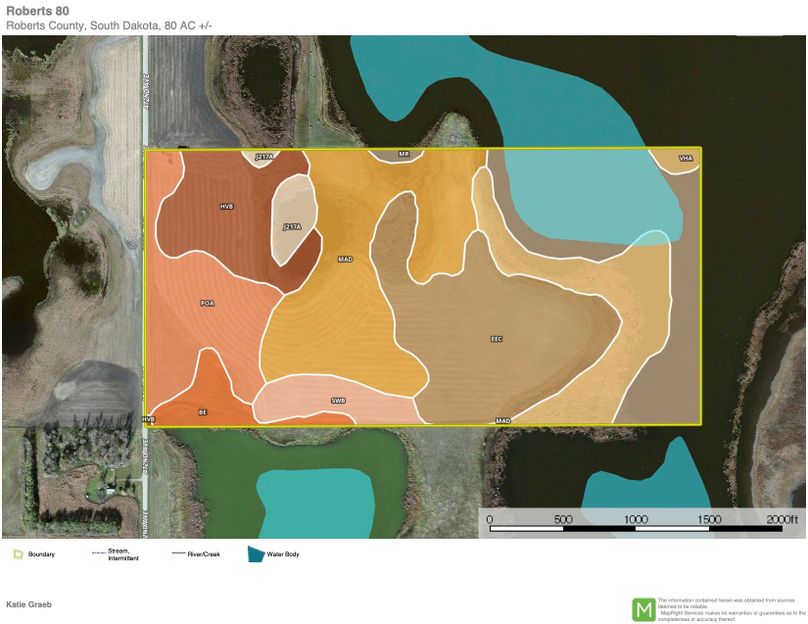Click the EEC soil region label
This screenshot has height=624, width=808.
494,340
